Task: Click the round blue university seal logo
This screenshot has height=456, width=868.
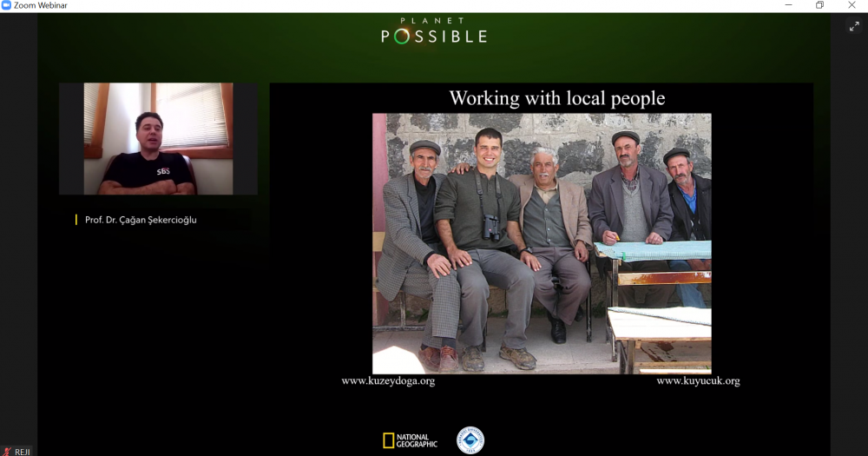Action: tap(470, 439)
